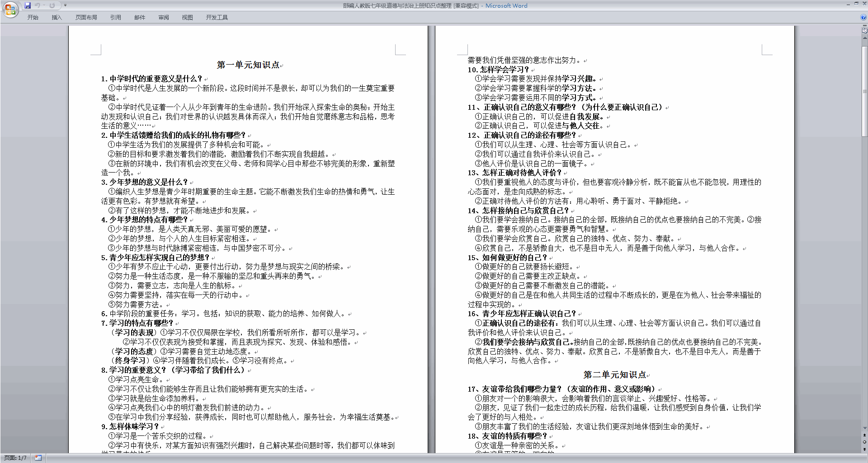Jump to next page with double-down arrow
Viewport: 868px width, 463px height.
click(x=865, y=449)
